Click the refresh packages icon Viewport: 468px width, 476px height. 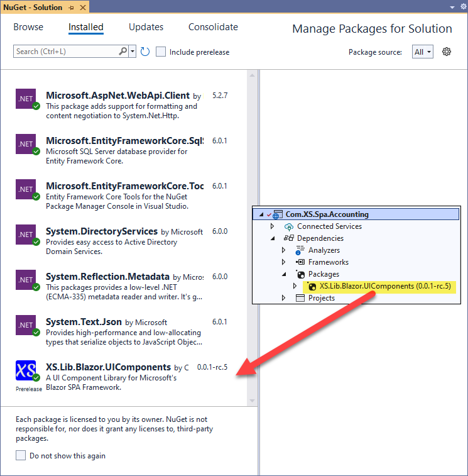(x=145, y=52)
